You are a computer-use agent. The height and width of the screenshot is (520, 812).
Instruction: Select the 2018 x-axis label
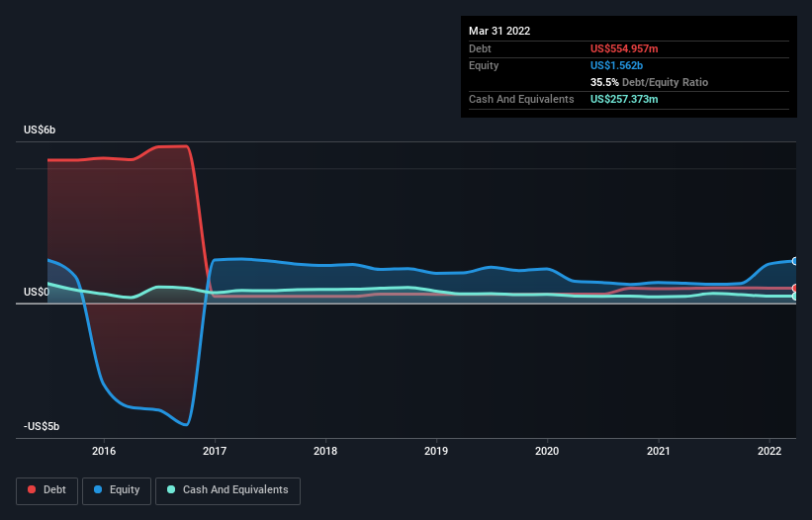click(x=325, y=451)
